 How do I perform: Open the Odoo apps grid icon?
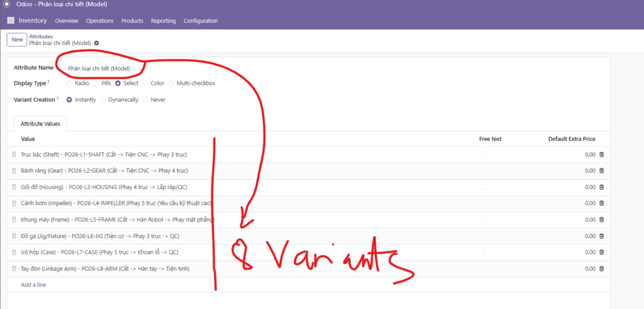(x=10, y=21)
